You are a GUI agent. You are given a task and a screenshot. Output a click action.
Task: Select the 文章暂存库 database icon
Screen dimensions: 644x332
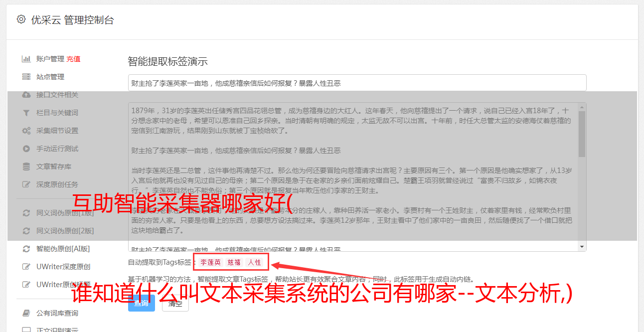click(x=26, y=166)
